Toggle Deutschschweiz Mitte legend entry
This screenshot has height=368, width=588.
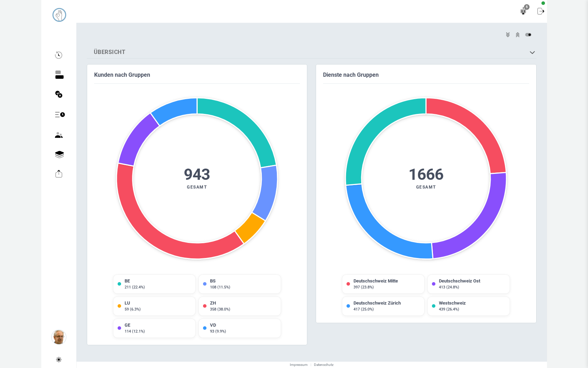(x=383, y=284)
